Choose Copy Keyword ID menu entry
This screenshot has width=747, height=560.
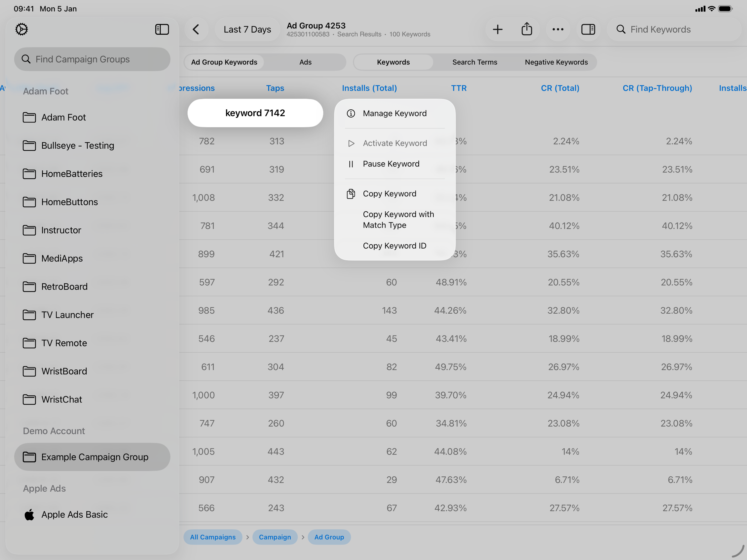394,246
